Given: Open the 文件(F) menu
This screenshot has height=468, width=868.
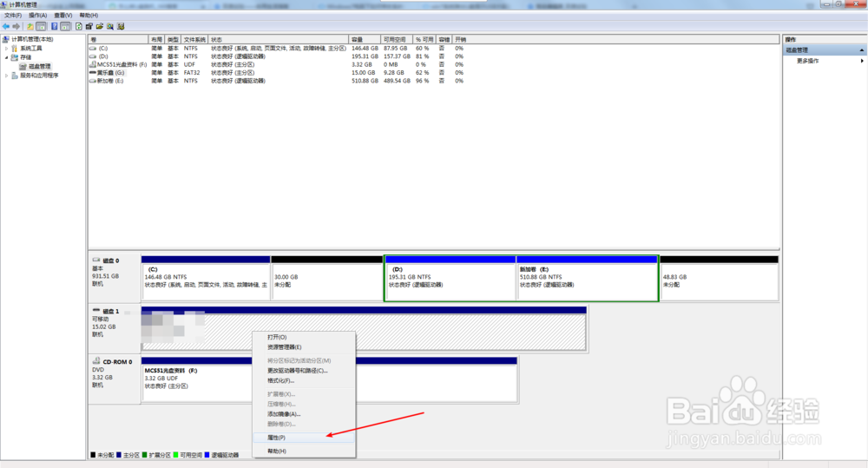Looking at the screenshot, I should (x=13, y=16).
